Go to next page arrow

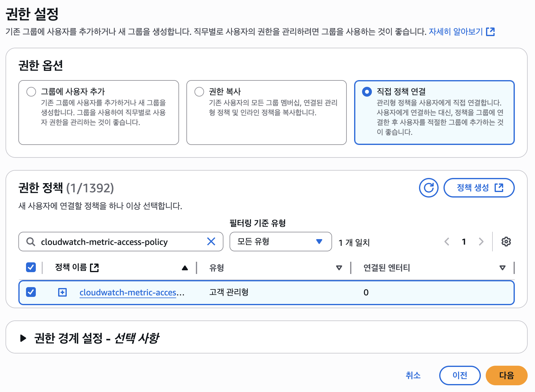481,242
